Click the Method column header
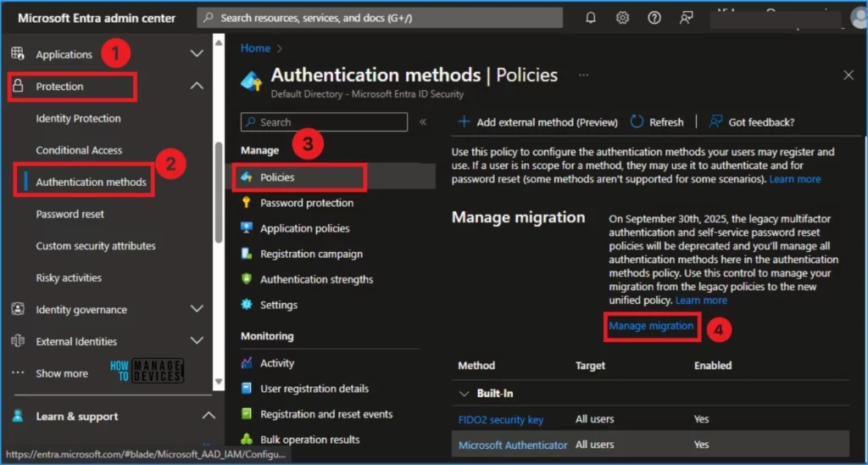 pyautogui.click(x=476, y=365)
